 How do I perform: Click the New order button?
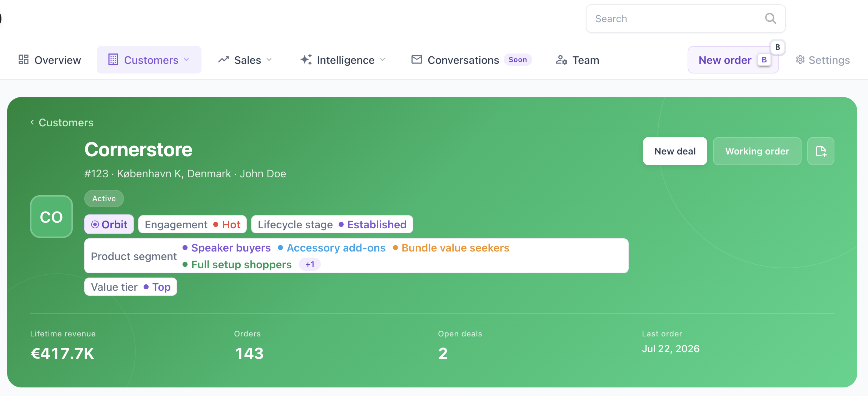pyautogui.click(x=733, y=60)
